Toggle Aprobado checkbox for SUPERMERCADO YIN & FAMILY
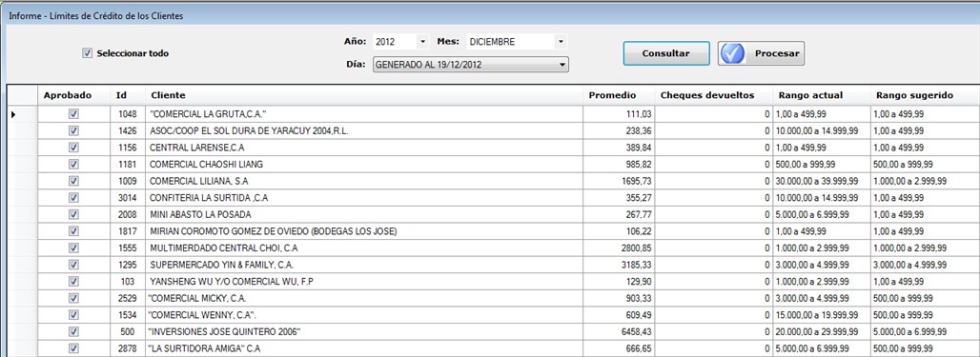Viewport: 980px width, 357px height. (x=73, y=265)
